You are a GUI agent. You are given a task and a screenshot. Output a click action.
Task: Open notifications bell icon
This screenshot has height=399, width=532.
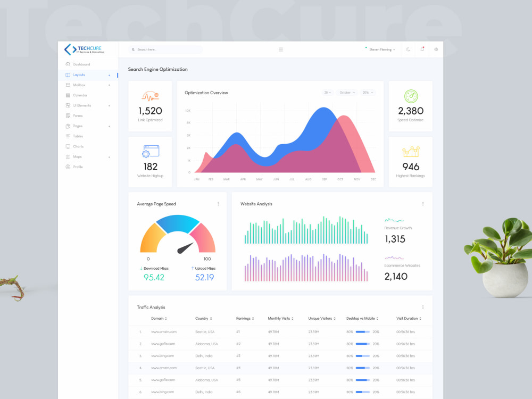(x=422, y=49)
